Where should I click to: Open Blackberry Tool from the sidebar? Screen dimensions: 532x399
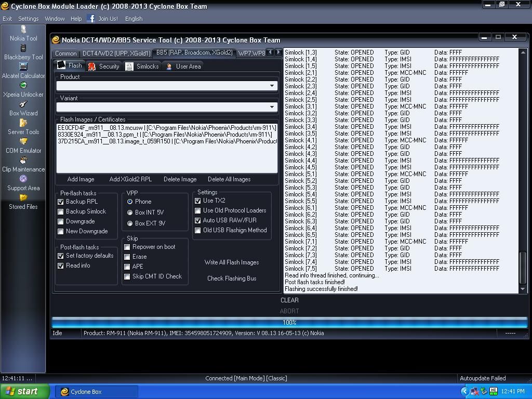(23, 52)
